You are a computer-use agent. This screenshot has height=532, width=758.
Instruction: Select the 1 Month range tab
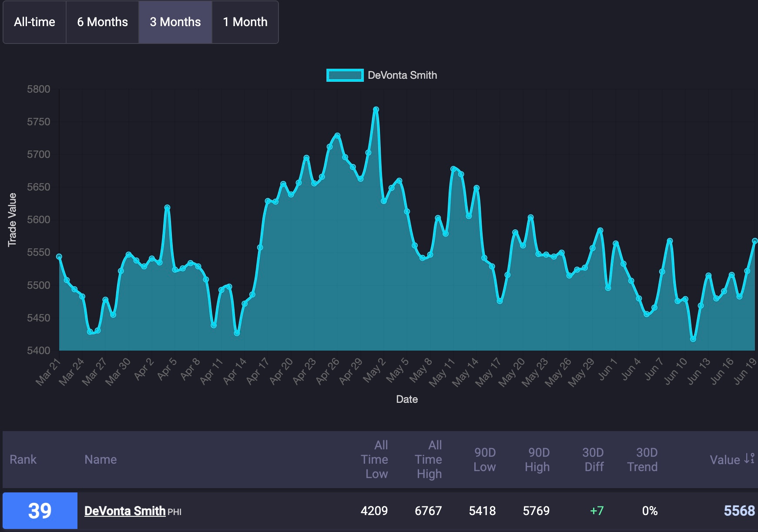(245, 22)
